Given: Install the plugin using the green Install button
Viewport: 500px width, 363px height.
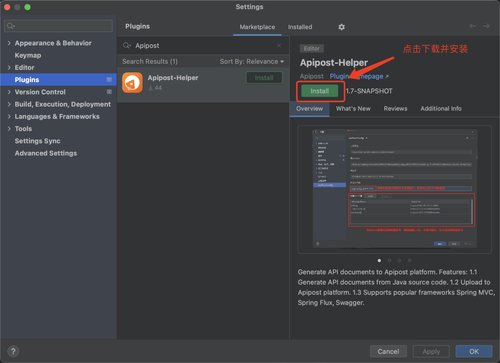Looking at the screenshot, I should coord(319,91).
